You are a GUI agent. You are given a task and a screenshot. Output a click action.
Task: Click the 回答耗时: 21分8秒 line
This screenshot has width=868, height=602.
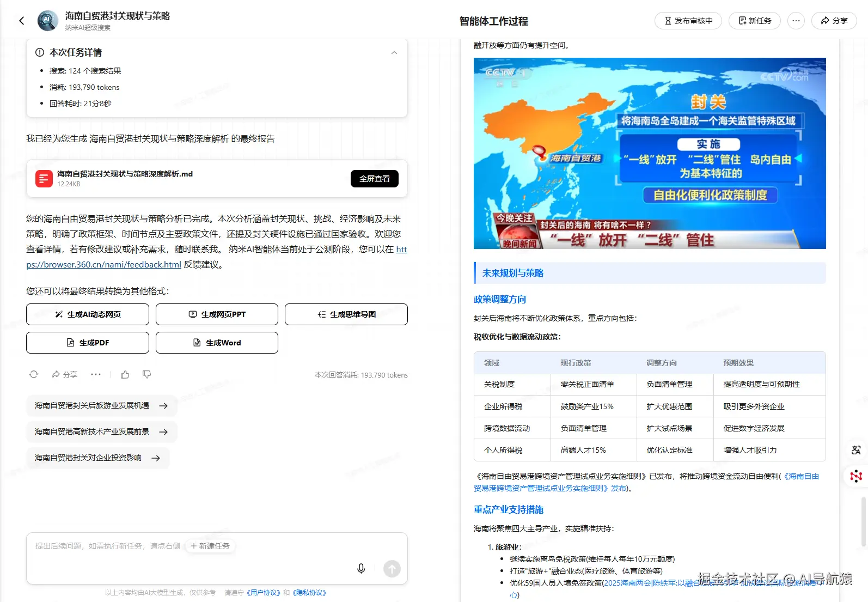point(80,104)
